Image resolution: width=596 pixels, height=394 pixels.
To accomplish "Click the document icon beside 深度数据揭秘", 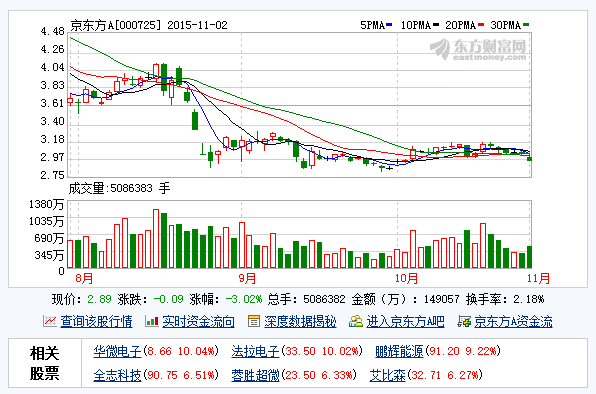I will [x=254, y=321].
